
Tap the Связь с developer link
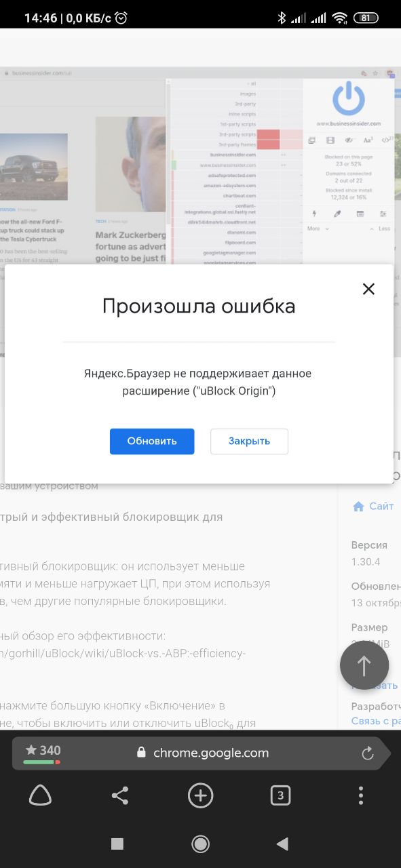376,721
